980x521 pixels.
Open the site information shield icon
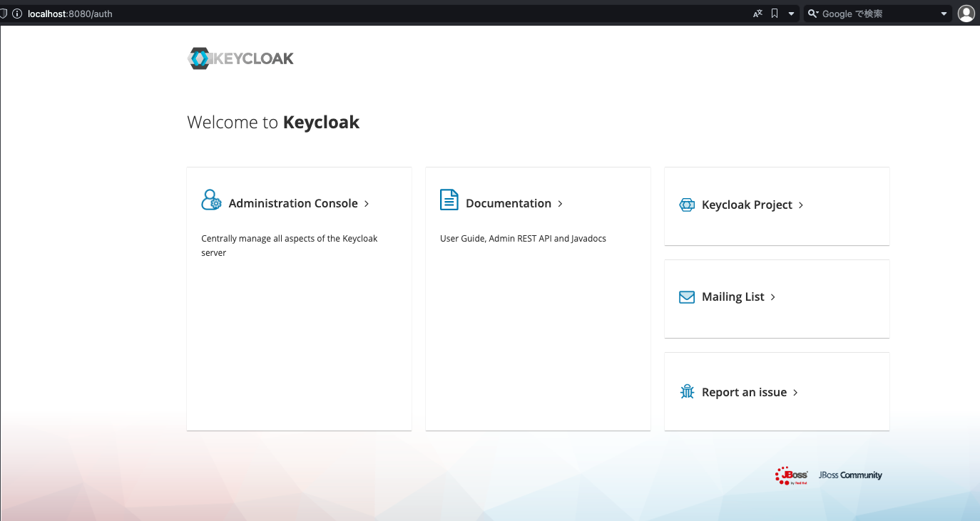pos(4,13)
